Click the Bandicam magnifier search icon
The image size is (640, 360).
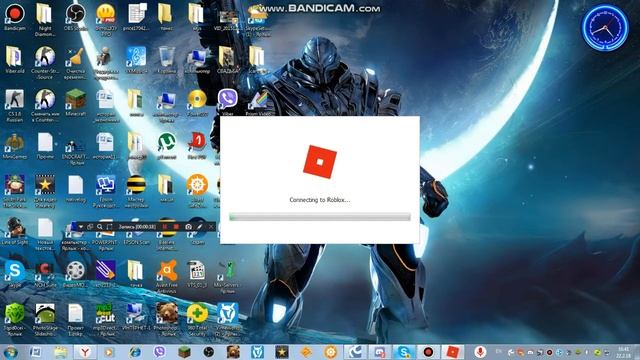(100, 227)
